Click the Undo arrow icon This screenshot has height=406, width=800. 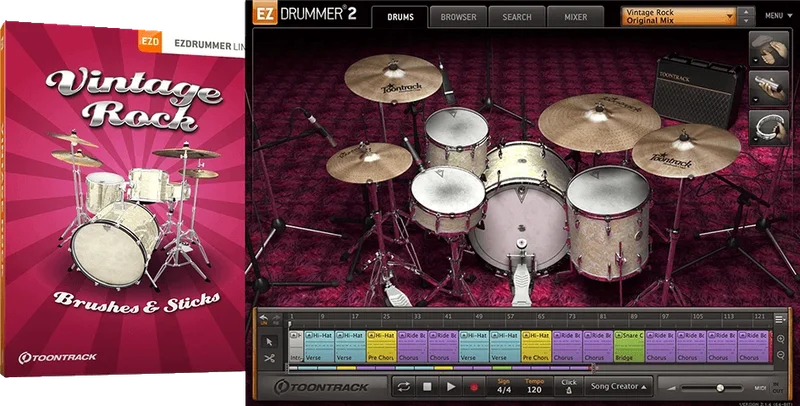264,318
